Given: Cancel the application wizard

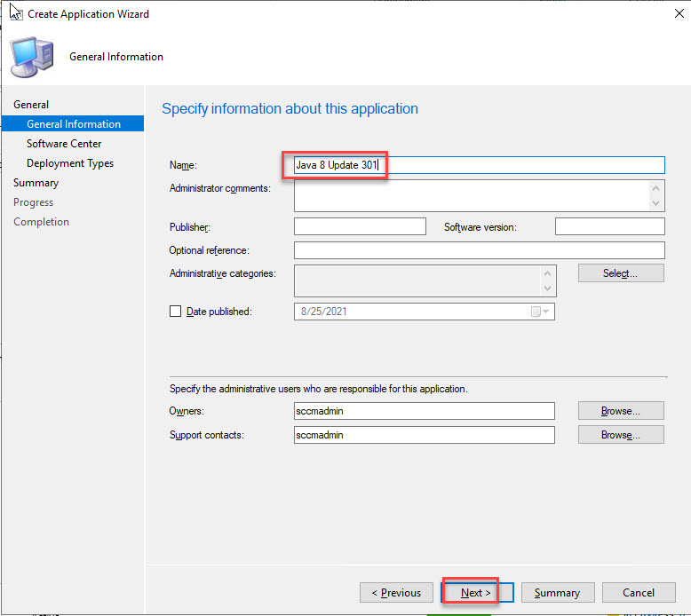Looking at the screenshot, I should click(638, 593).
